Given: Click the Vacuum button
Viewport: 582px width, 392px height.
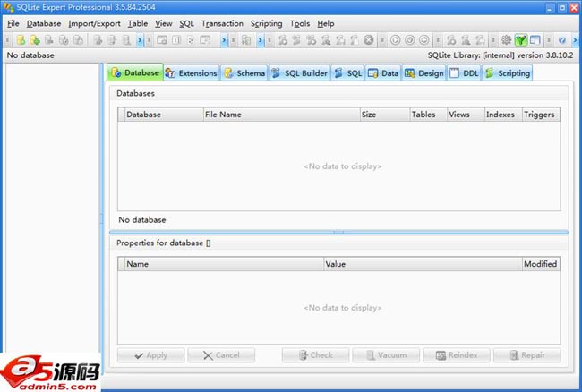Looking at the screenshot, I should pyautogui.click(x=386, y=355).
